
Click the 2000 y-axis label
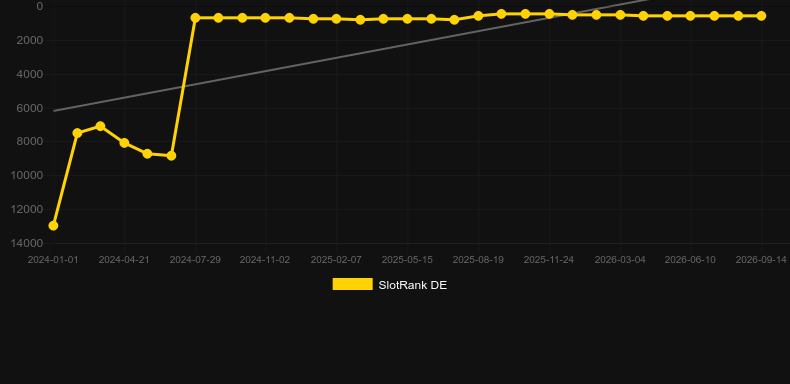pos(30,40)
